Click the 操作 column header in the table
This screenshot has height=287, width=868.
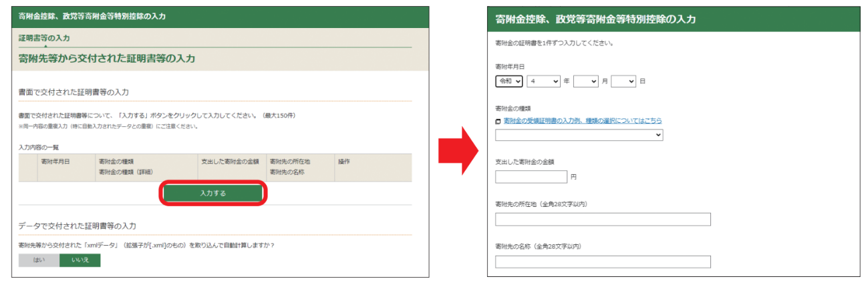click(344, 162)
